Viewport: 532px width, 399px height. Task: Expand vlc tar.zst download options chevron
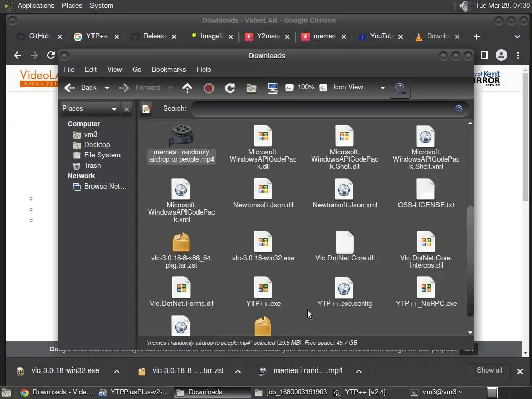point(238,371)
